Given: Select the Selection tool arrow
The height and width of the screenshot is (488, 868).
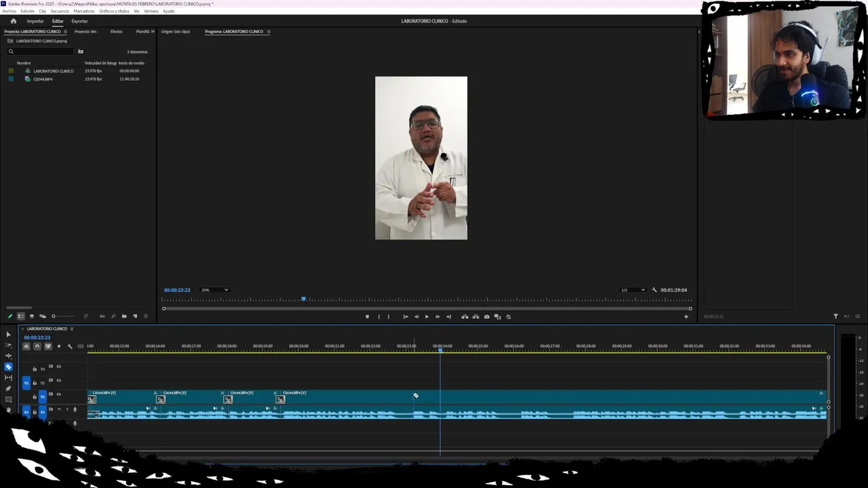Looking at the screenshot, I should pos(8,334).
